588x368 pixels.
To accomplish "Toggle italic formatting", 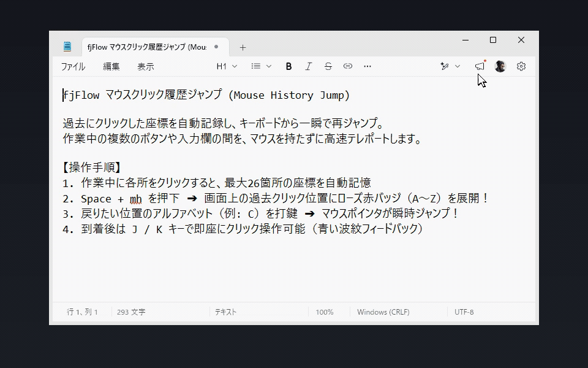I will point(308,66).
